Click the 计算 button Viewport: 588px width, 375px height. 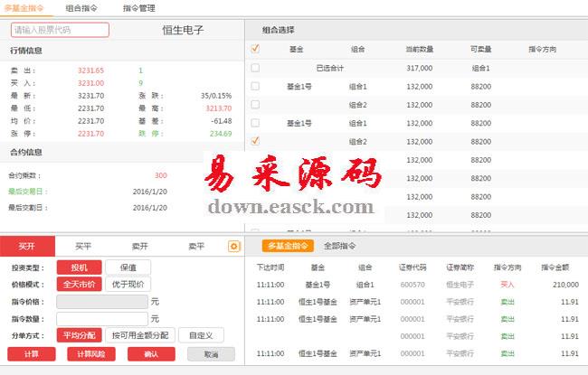click(32, 354)
